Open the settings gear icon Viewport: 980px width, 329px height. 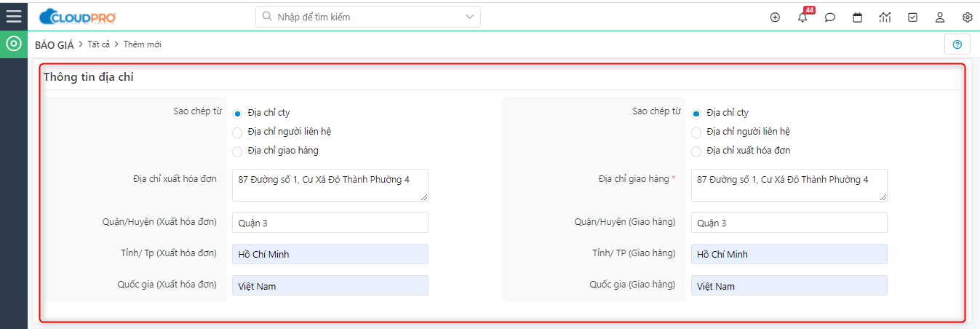(x=967, y=17)
